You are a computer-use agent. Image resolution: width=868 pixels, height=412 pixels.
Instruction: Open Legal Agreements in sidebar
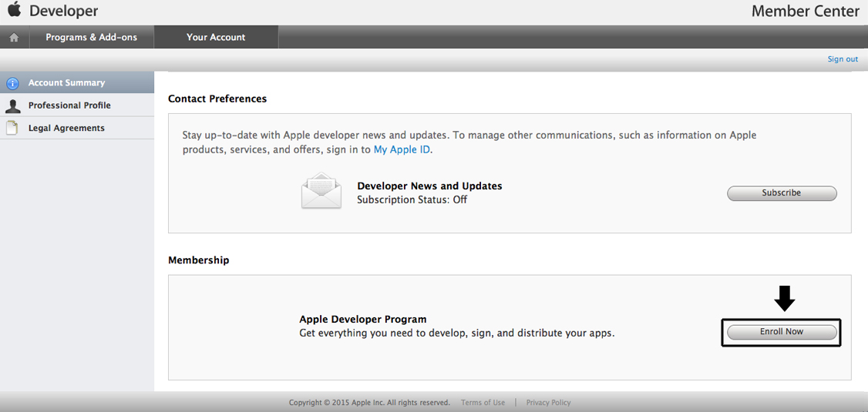(x=77, y=128)
